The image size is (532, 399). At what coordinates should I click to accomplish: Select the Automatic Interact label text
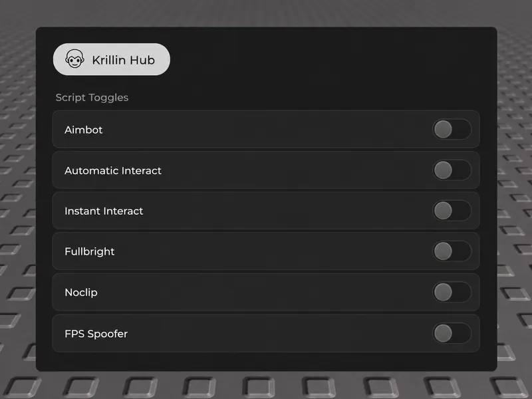tap(113, 171)
